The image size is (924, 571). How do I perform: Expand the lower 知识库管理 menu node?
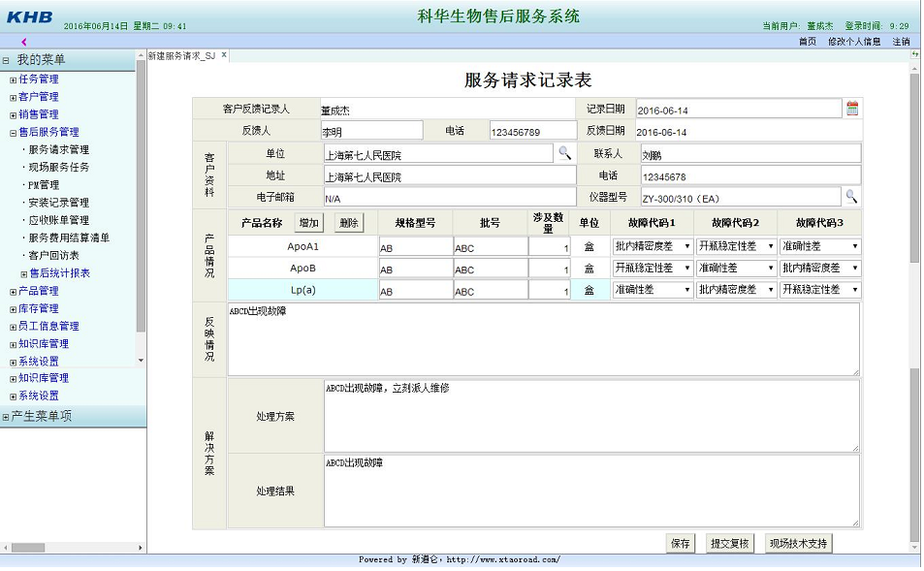[13, 379]
